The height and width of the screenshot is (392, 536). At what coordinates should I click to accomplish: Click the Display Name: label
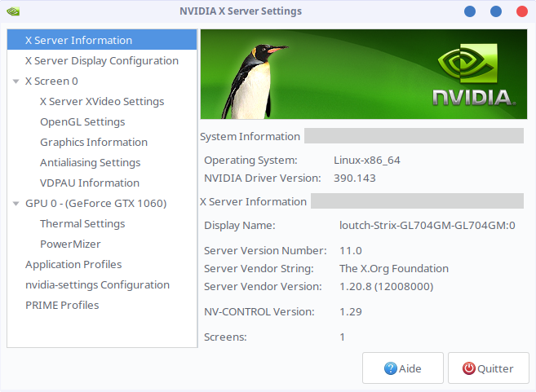pyautogui.click(x=240, y=226)
